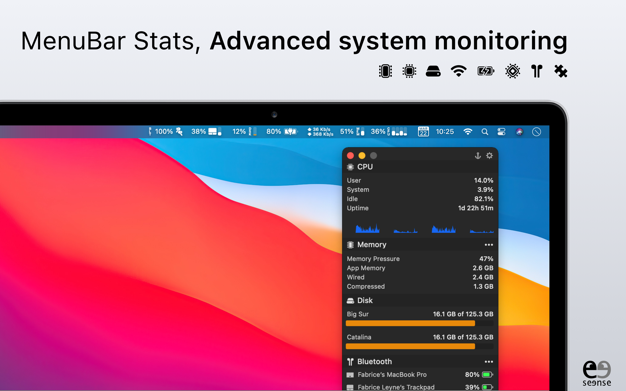
Task: Open the 80% battery menu bar item
Action: click(282, 131)
